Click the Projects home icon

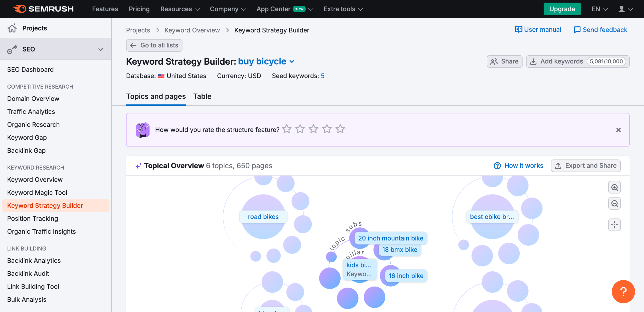coord(12,28)
